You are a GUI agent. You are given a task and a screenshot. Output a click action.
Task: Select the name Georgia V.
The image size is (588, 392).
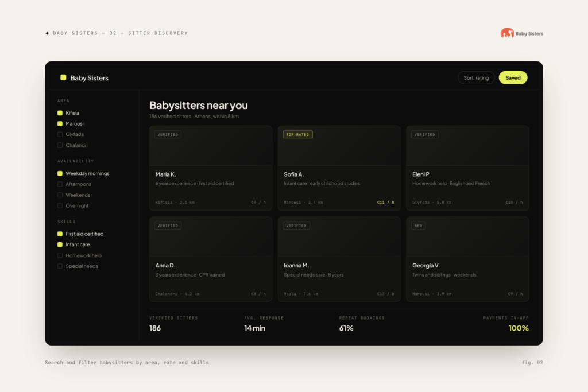425,265
